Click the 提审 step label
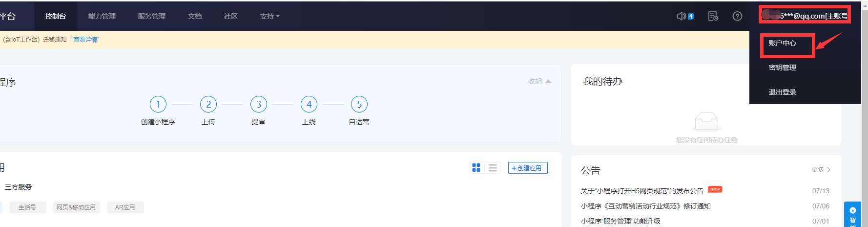 259,122
